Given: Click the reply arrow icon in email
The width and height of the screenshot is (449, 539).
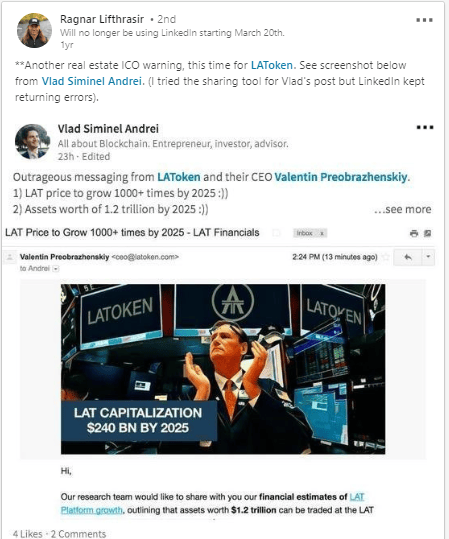Looking at the screenshot, I should click(x=408, y=257).
